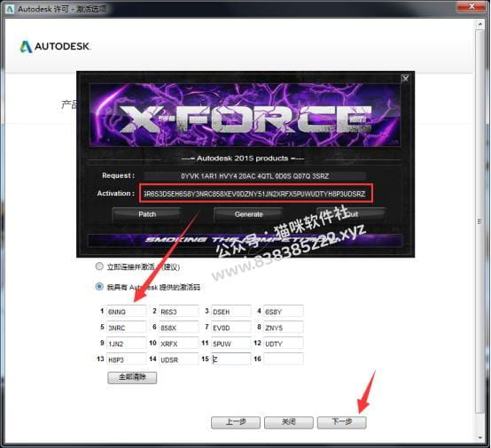Click field 14 containing UDSR
Screen dimensions: 491x448
point(179,359)
